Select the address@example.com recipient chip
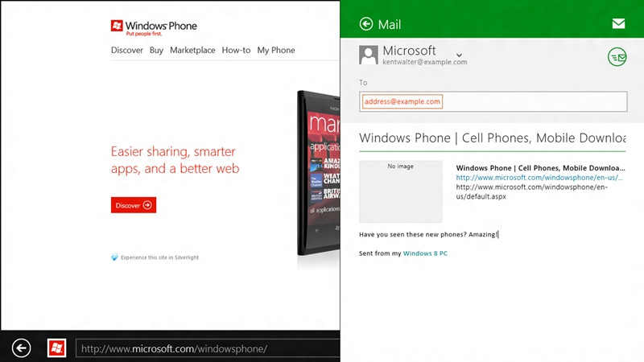644x362 pixels. click(402, 101)
